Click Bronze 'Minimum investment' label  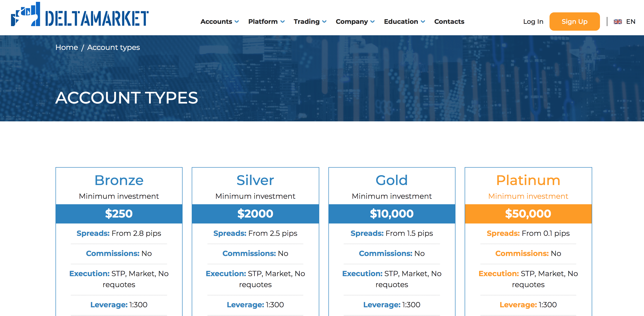pos(119,196)
